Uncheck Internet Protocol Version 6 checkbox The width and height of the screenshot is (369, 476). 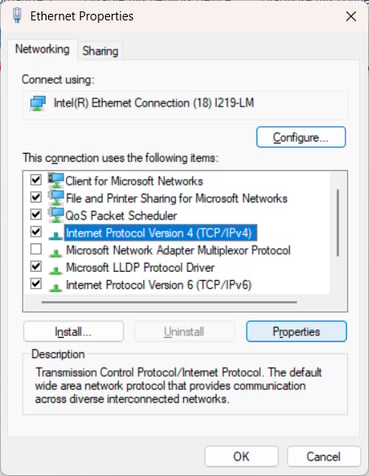36,284
